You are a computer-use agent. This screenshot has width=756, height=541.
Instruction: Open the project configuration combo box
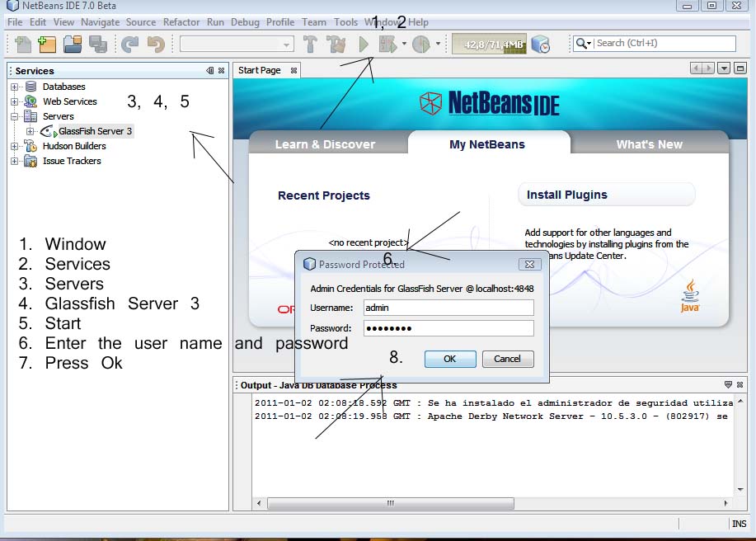237,45
